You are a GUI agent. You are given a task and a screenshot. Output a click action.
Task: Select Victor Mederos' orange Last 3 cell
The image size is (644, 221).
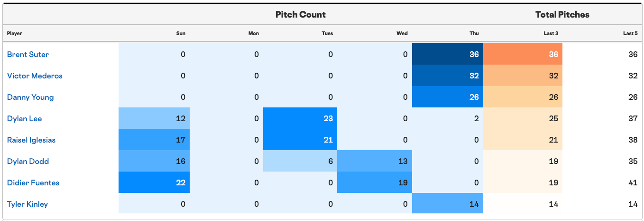tap(523, 76)
